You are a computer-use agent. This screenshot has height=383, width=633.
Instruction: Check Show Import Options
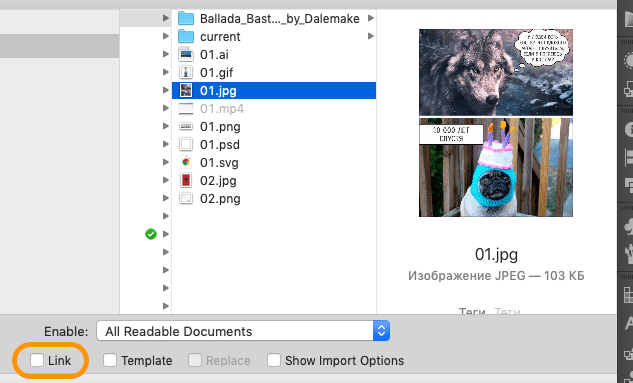[x=273, y=360]
